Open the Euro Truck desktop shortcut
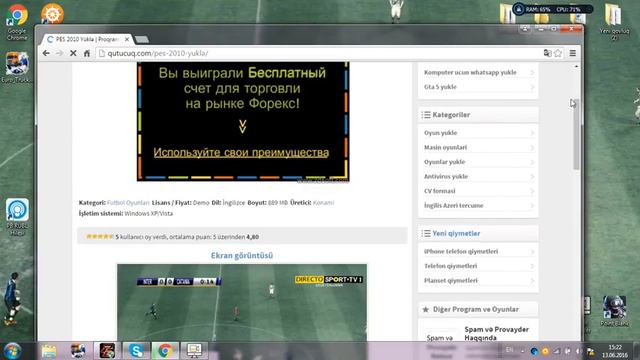640x360 pixels. (16, 67)
